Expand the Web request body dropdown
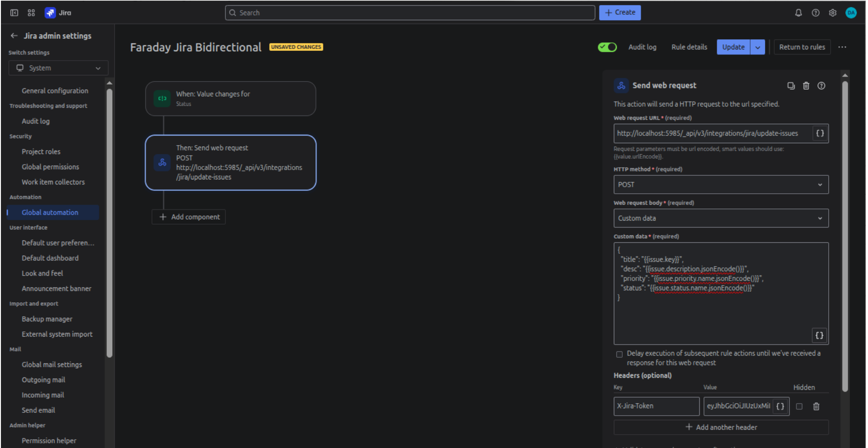Image resolution: width=868 pixels, height=448 pixels. [x=721, y=218]
